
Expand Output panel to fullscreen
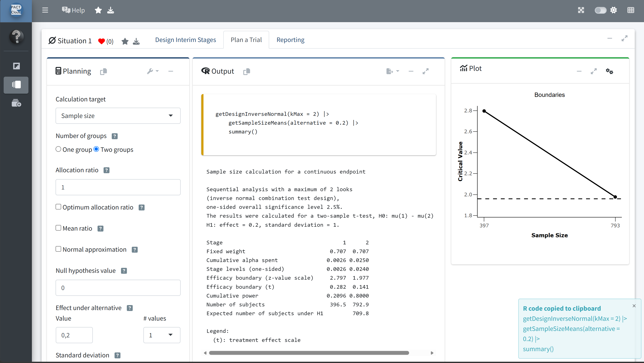(425, 71)
